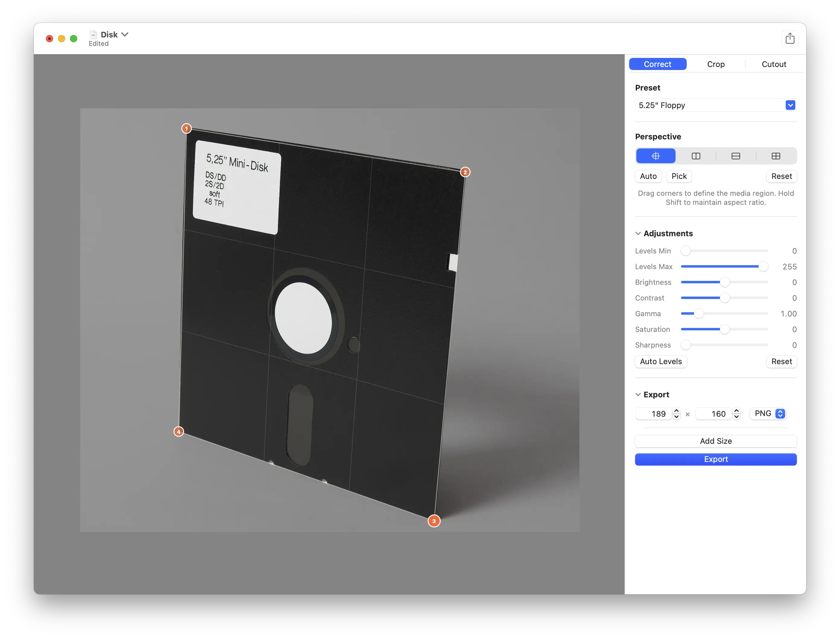Image resolution: width=840 pixels, height=639 pixels.
Task: Open the PNG export format dropdown
Action: 780,413
